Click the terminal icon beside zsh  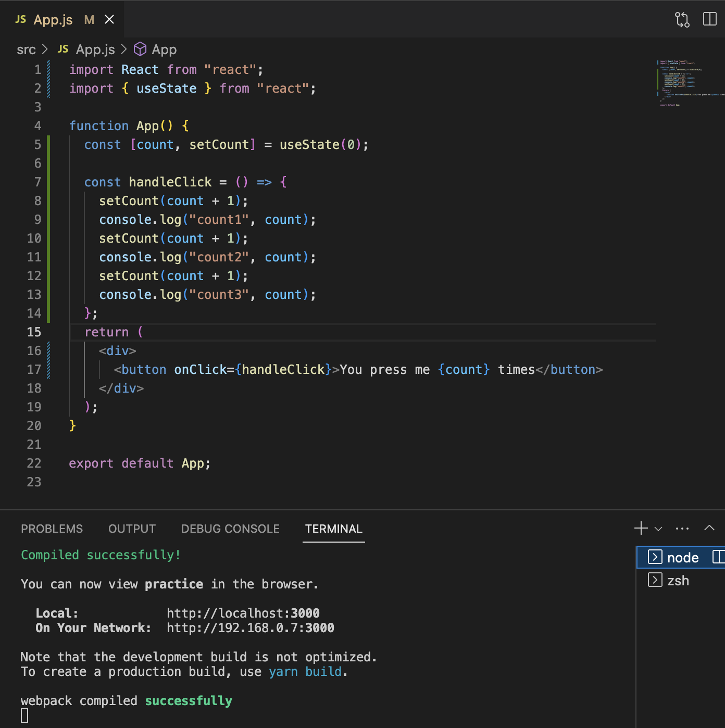655,580
